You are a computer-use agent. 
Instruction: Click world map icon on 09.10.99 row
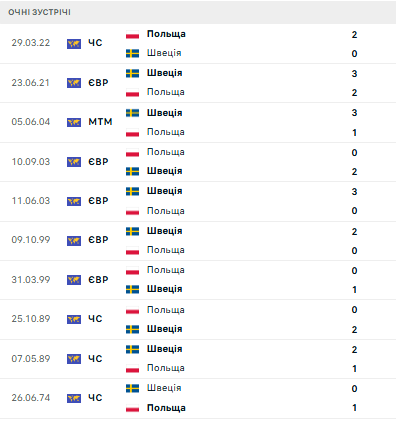74,240
